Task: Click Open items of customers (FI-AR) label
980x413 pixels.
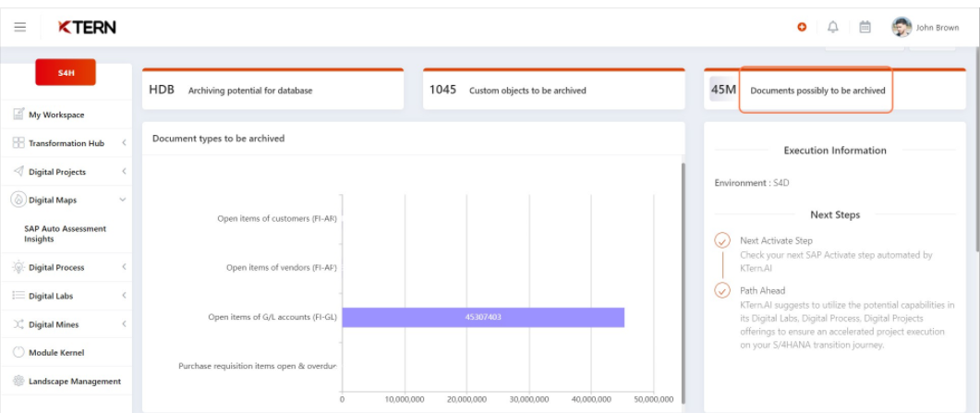Action: pos(277,219)
